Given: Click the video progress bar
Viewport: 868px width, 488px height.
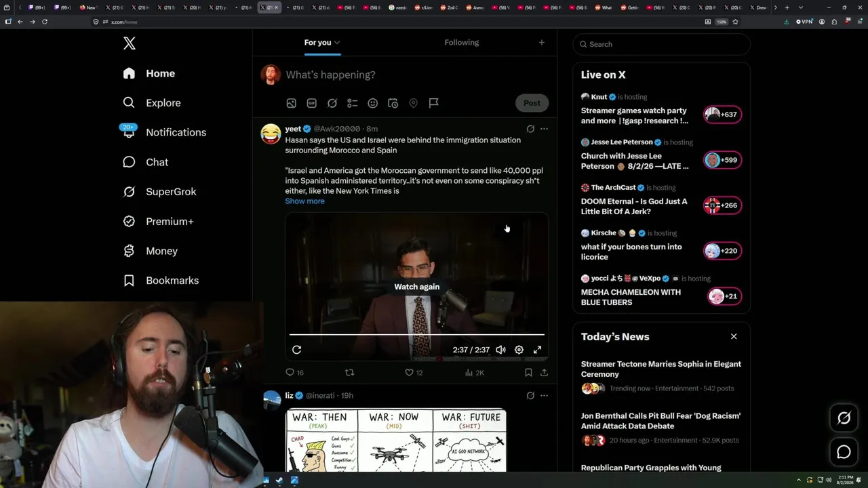Looking at the screenshot, I should coord(417,334).
